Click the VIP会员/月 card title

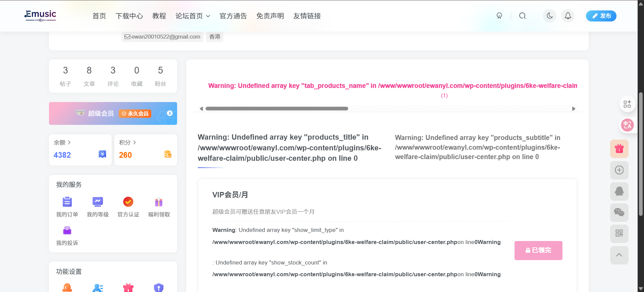click(x=230, y=195)
